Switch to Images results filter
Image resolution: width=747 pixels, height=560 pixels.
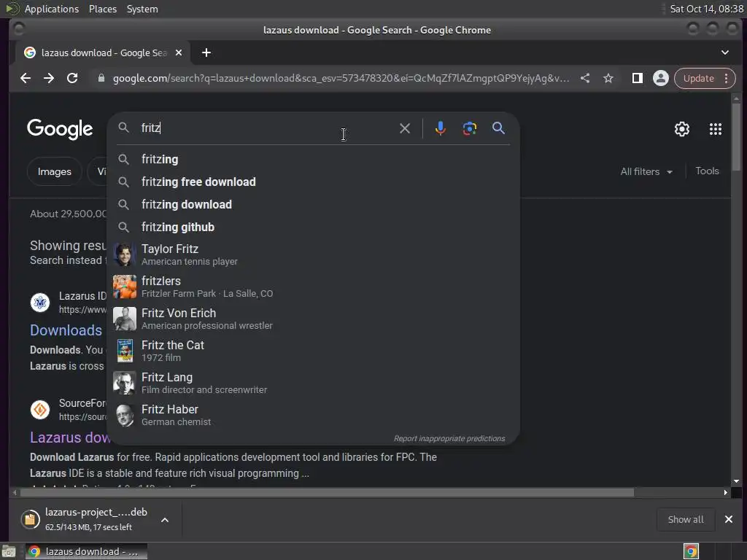pos(54,171)
